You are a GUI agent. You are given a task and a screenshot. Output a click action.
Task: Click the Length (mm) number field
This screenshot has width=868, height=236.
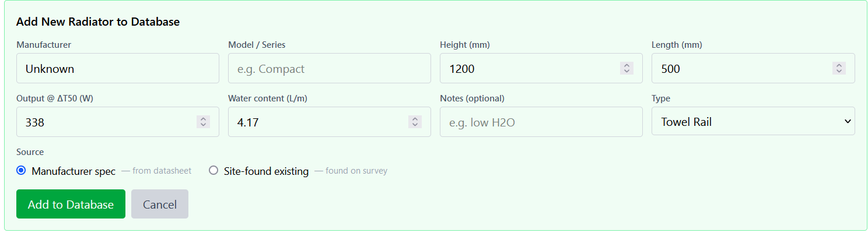(x=741, y=69)
